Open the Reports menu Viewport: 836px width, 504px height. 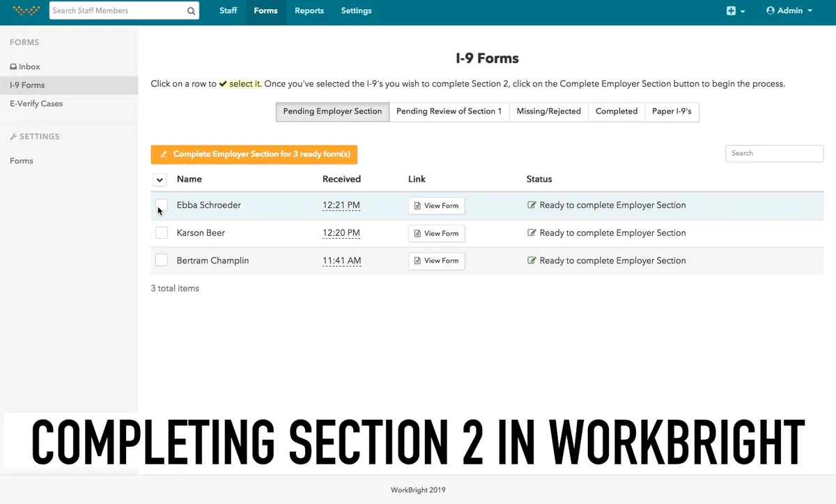click(309, 11)
